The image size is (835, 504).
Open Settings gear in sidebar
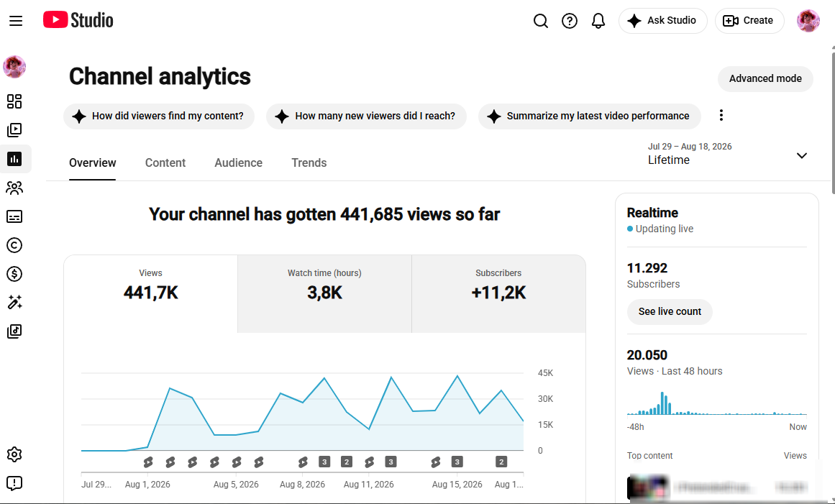tap(14, 454)
